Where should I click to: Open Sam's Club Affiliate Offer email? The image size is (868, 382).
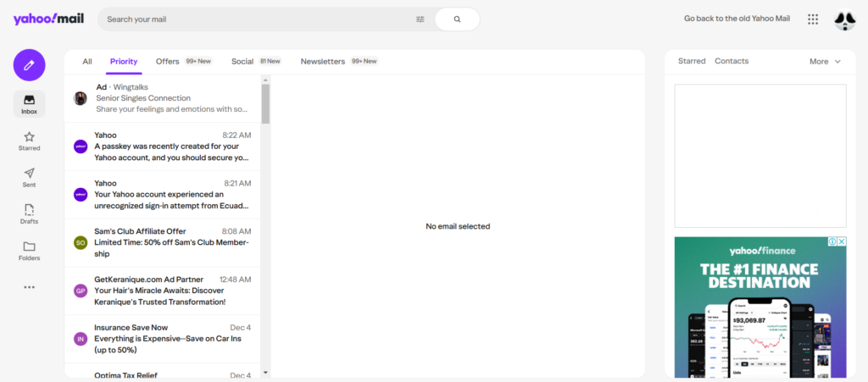pos(170,241)
